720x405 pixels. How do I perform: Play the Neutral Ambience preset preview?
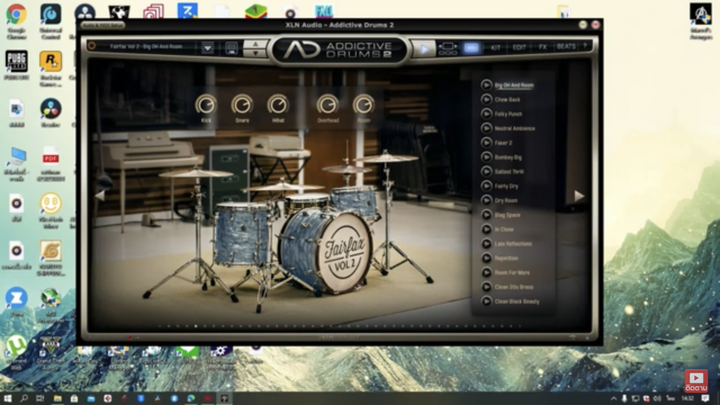pos(486,128)
